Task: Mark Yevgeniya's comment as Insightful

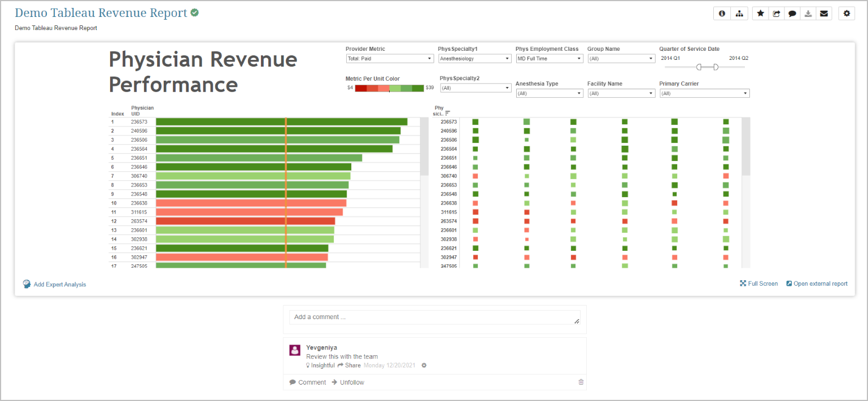Action: point(320,365)
